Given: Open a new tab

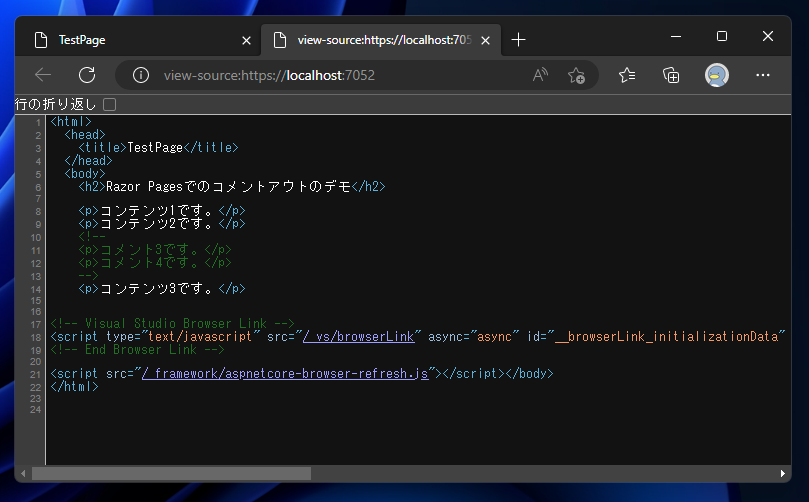Looking at the screenshot, I should click(518, 40).
